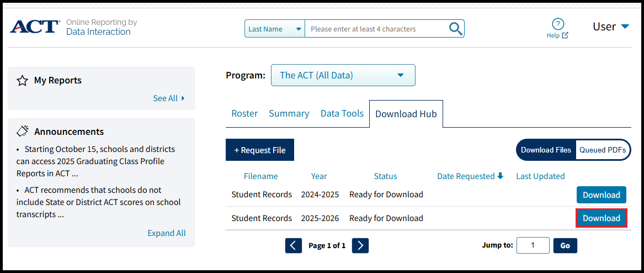Switch to the Roster tab

pos(244,113)
